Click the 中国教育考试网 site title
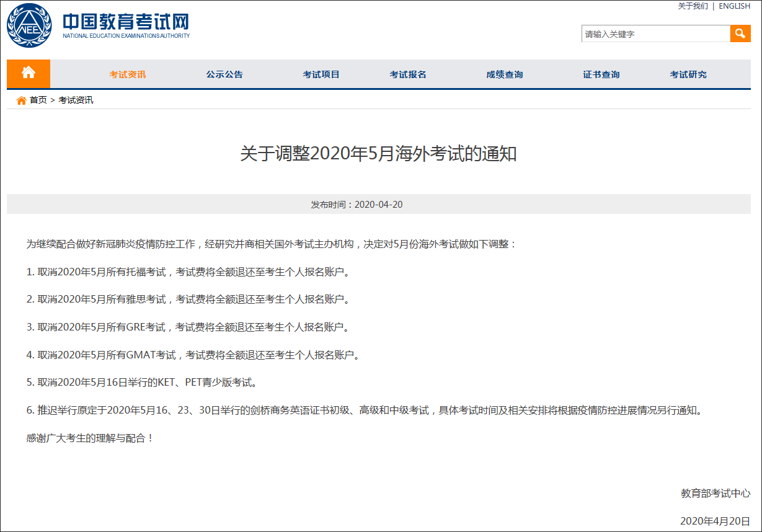 [126, 23]
